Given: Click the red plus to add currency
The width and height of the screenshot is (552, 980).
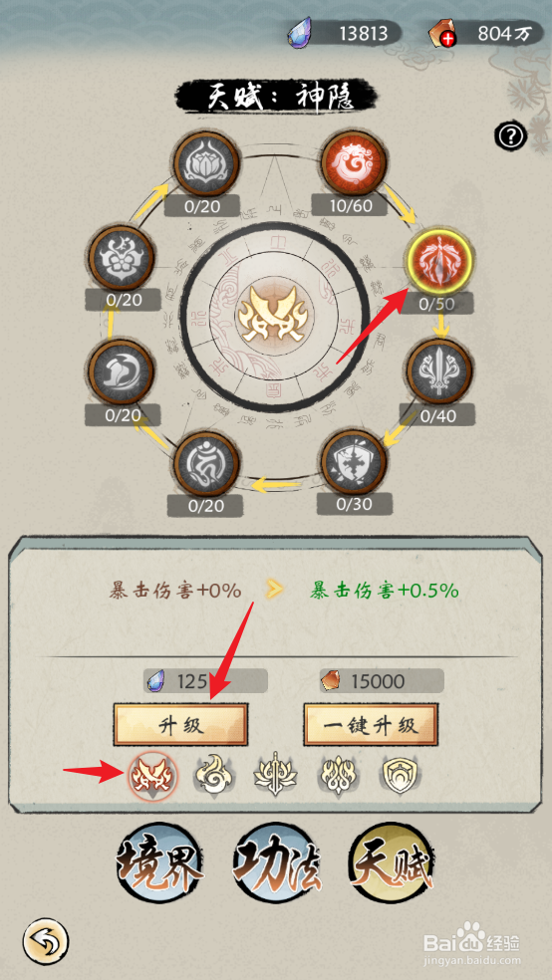Looking at the screenshot, I should [x=447, y=40].
